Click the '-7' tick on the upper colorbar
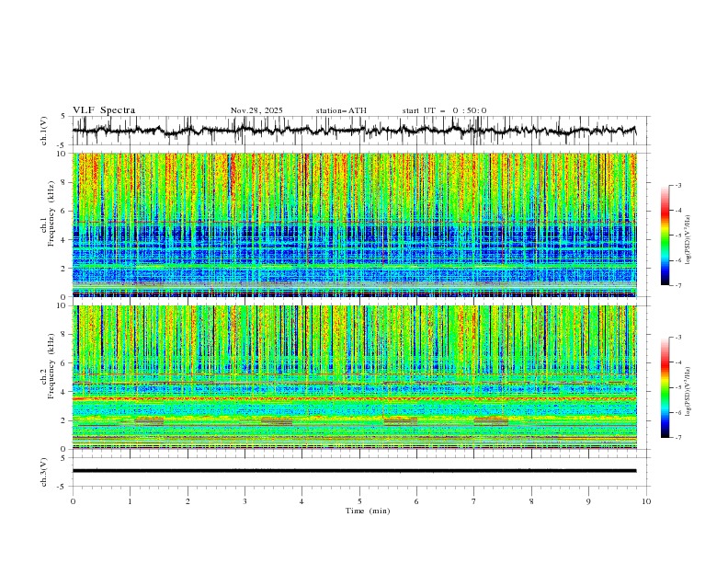The width and height of the screenshot is (728, 563). [x=677, y=285]
